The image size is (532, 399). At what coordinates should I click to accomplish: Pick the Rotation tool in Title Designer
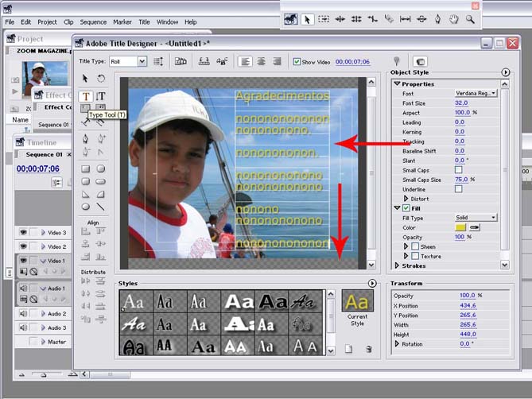[x=101, y=78]
